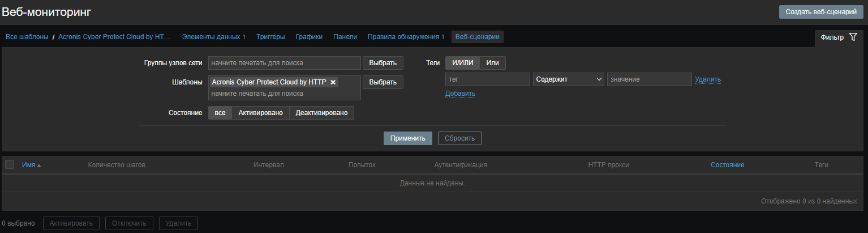868x233 pixels.
Task: Focus the Группы узлов сети search field
Action: pos(284,63)
